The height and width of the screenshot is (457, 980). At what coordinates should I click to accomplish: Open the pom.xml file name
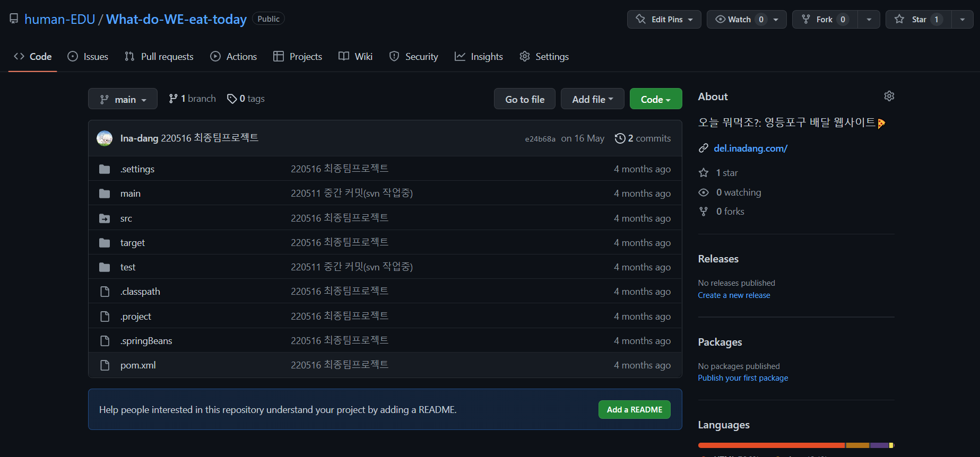[x=138, y=365]
